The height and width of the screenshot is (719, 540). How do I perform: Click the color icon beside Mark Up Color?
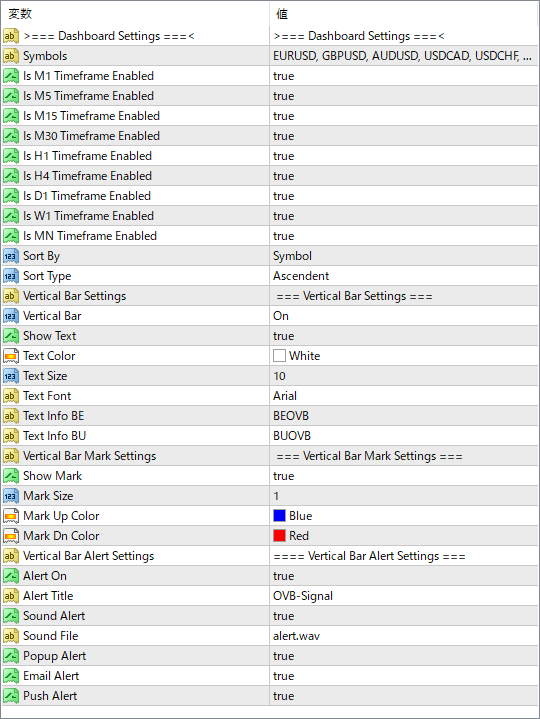tap(11, 516)
